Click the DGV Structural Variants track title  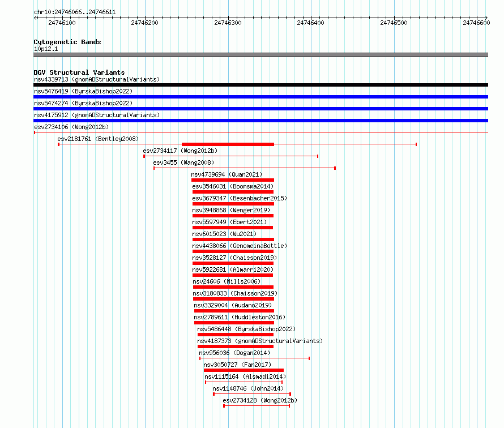pyautogui.click(x=79, y=72)
